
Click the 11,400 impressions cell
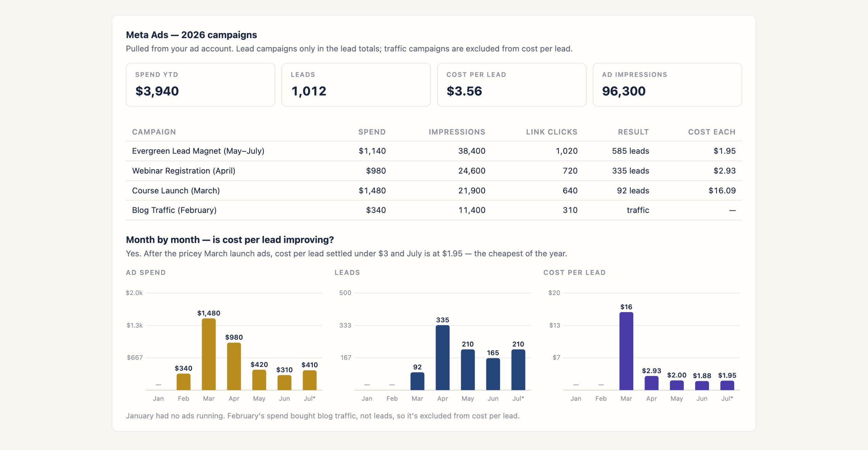pos(472,210)
